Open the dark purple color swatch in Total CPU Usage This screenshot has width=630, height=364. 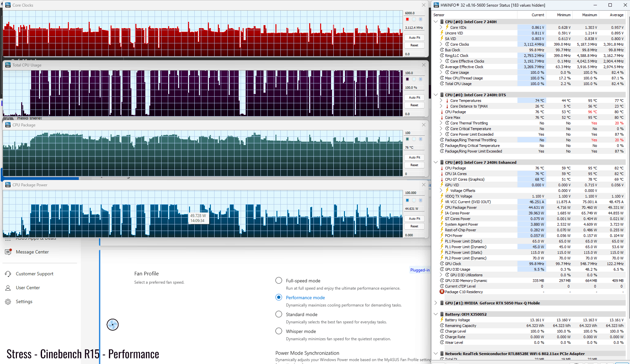[408, 79]
